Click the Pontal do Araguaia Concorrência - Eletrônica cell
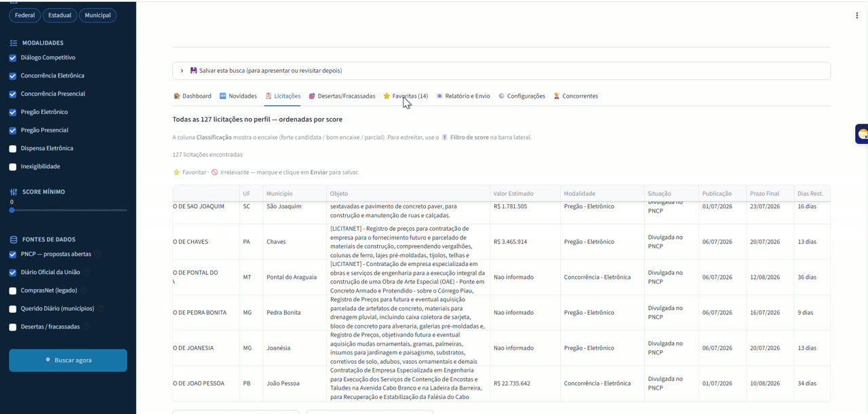Screen dimensions: 868x414 [602, 277]
